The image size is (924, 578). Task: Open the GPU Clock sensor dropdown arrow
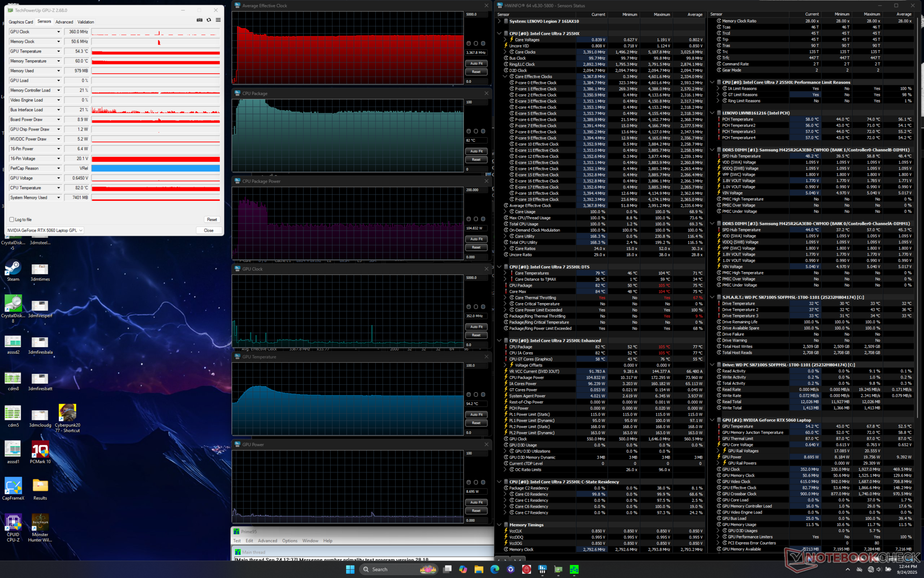(x=59, y=32)
